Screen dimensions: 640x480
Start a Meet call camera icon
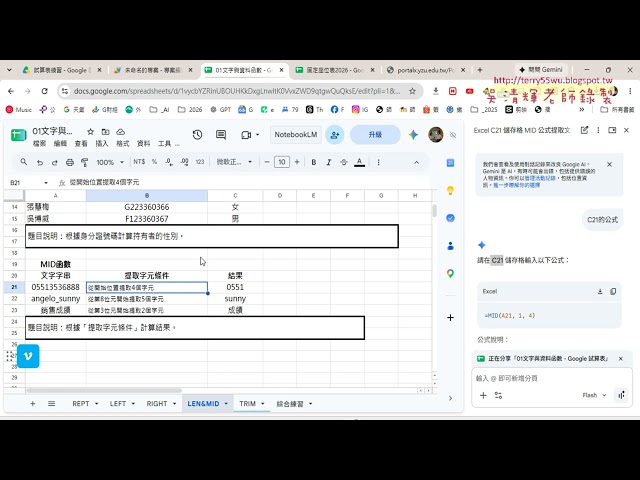click(246, 135)
